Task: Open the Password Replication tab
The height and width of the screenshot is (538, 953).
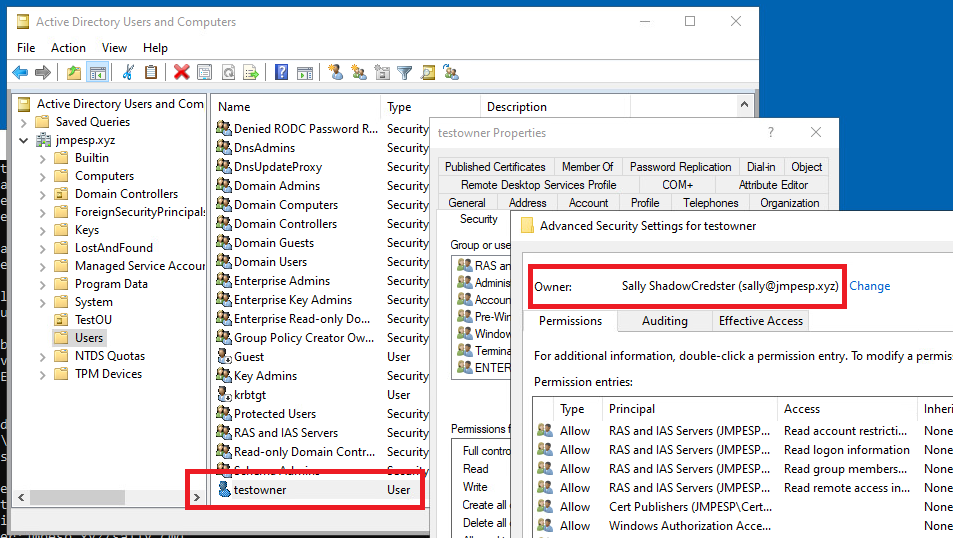Action: point(680,167)
